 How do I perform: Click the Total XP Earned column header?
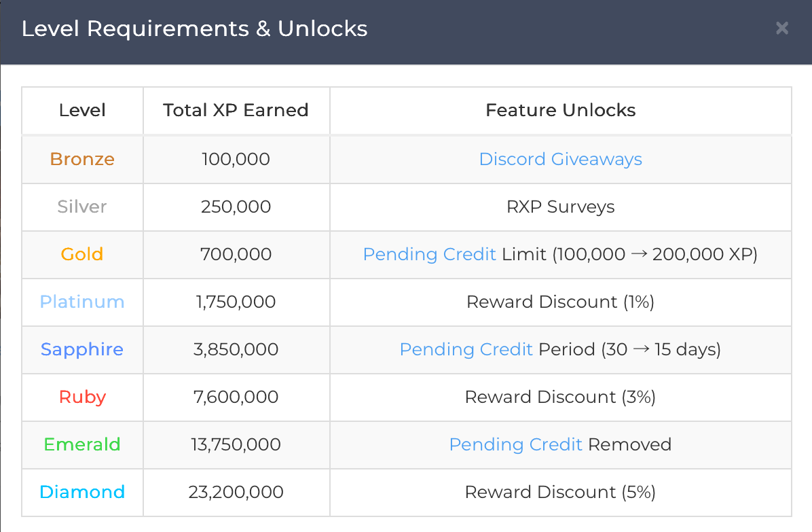pyautogui.click(x=236, y=110)
